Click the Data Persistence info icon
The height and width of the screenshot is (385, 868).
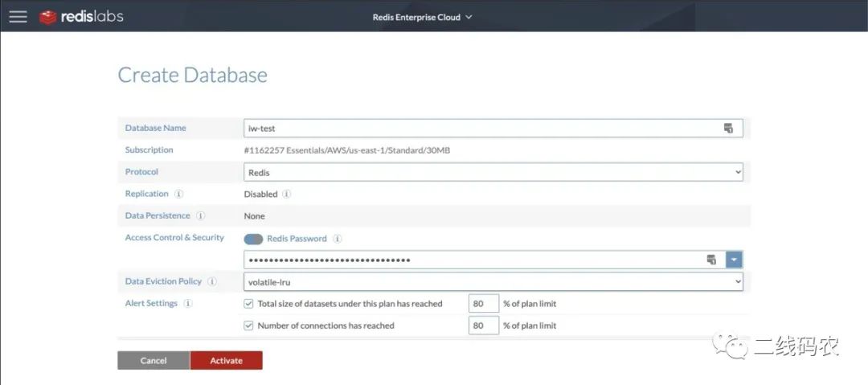tap(200, 216)
